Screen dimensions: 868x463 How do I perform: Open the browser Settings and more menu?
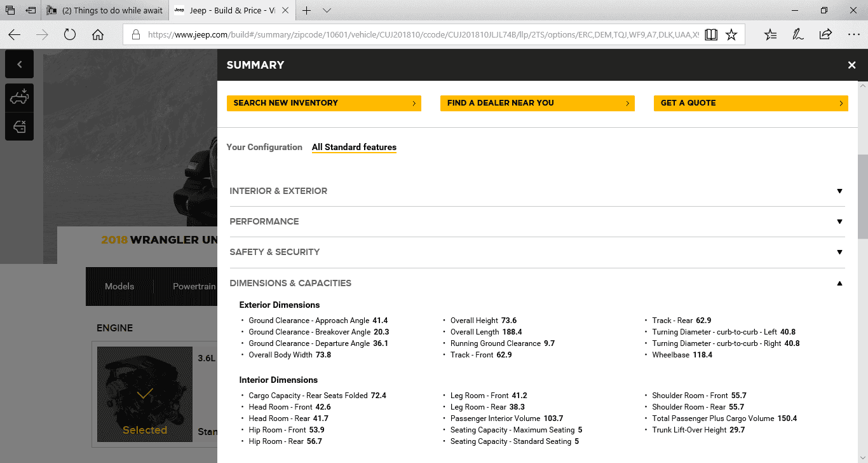tap(853, 34)
